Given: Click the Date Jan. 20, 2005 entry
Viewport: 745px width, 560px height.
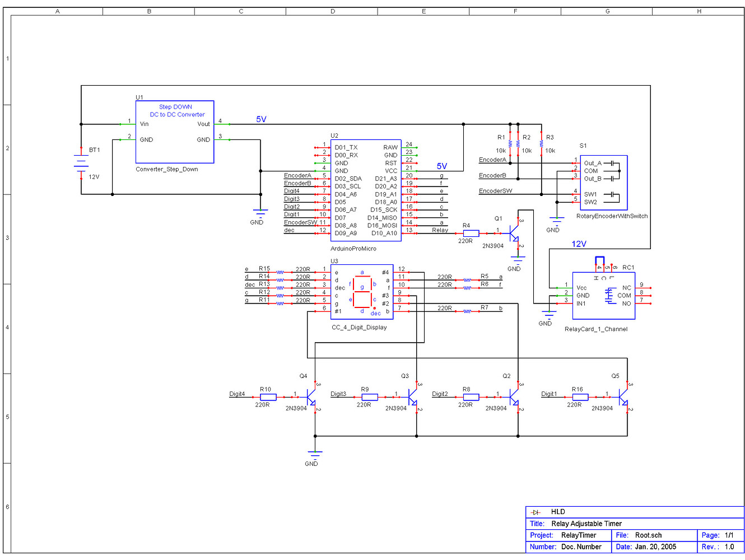Looking at the screenshot, I should pyautogui.click(x=655, y=547).
